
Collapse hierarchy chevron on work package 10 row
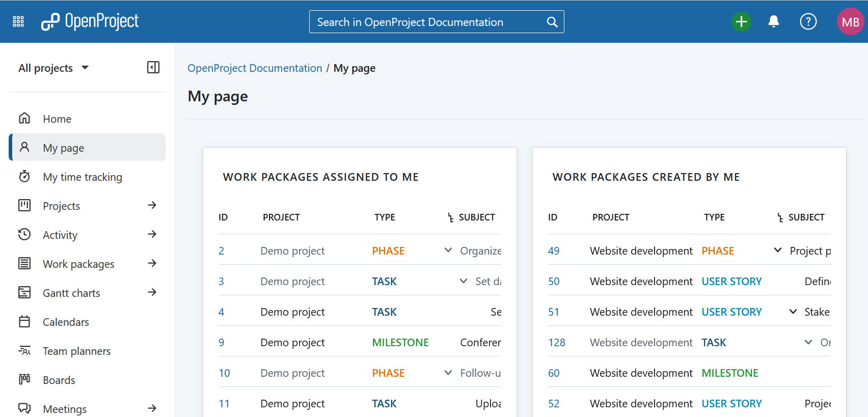tap(448, 373)
